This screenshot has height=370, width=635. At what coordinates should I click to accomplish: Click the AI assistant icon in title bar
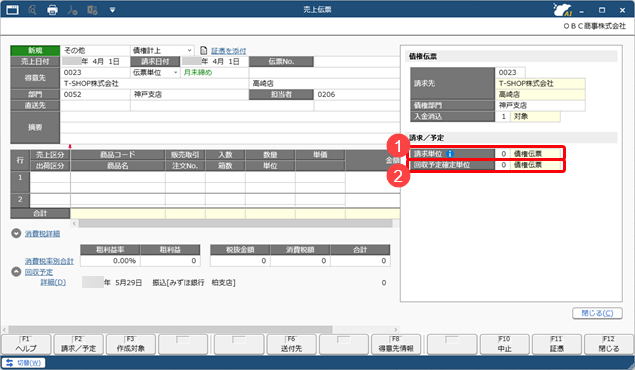point(563,10)
